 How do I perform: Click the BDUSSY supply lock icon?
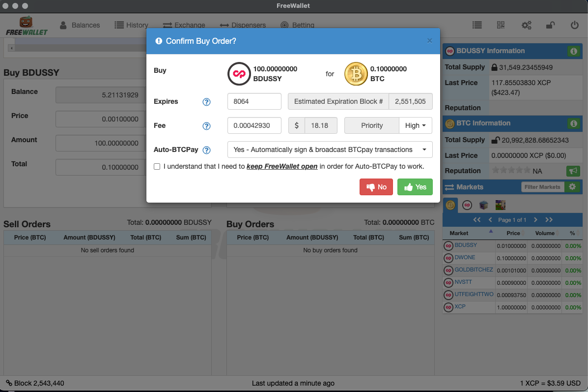(x=494, y=67)
